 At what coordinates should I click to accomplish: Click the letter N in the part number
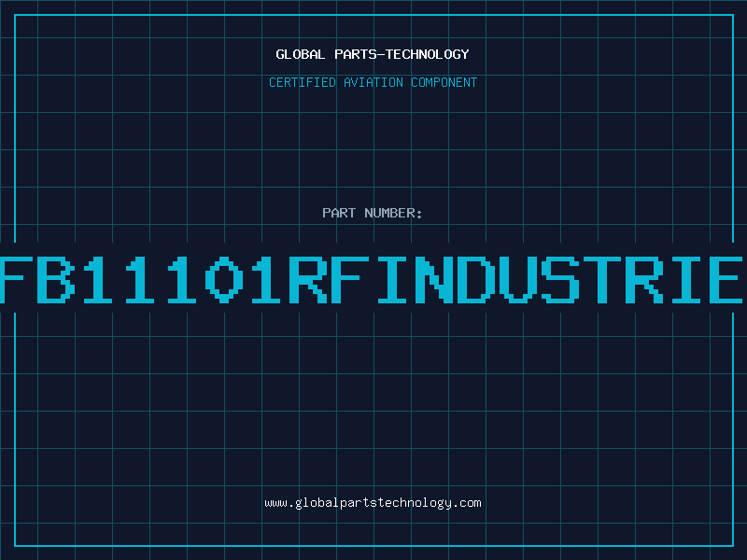tap(437, 280)
